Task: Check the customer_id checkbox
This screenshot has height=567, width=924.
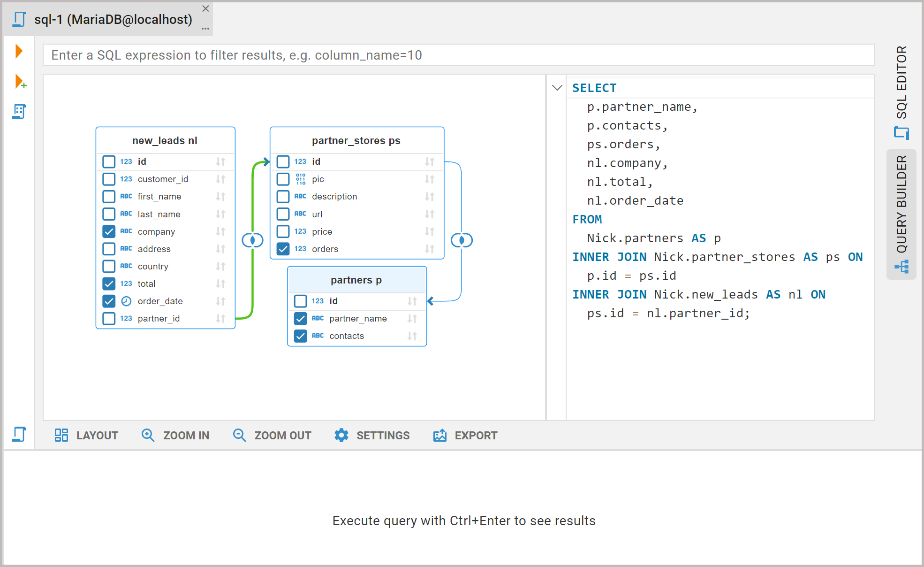Action: click(109, 179)
